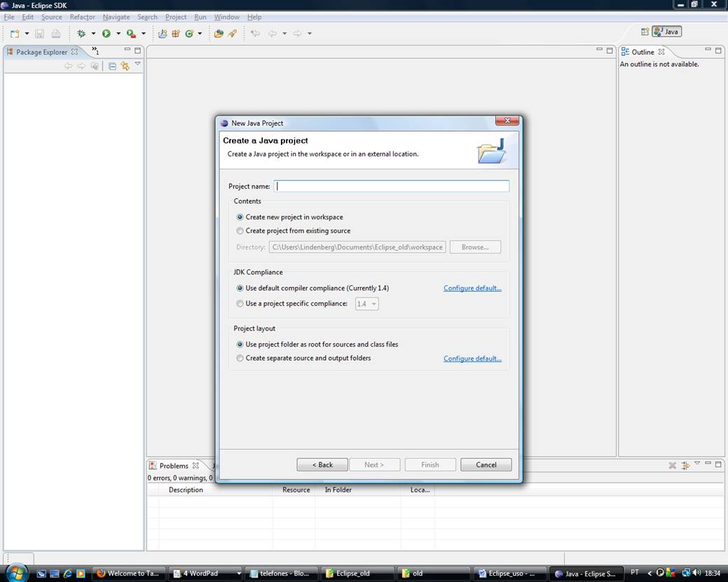
Task: Click the Debug bug icon
Action: click(81, 34)
